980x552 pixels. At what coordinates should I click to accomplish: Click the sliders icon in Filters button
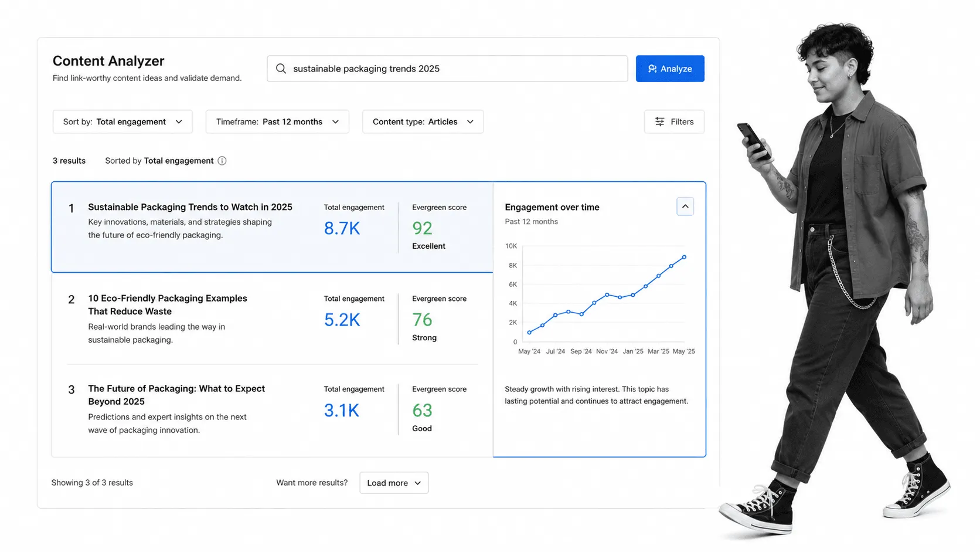(x=660, y=121)
